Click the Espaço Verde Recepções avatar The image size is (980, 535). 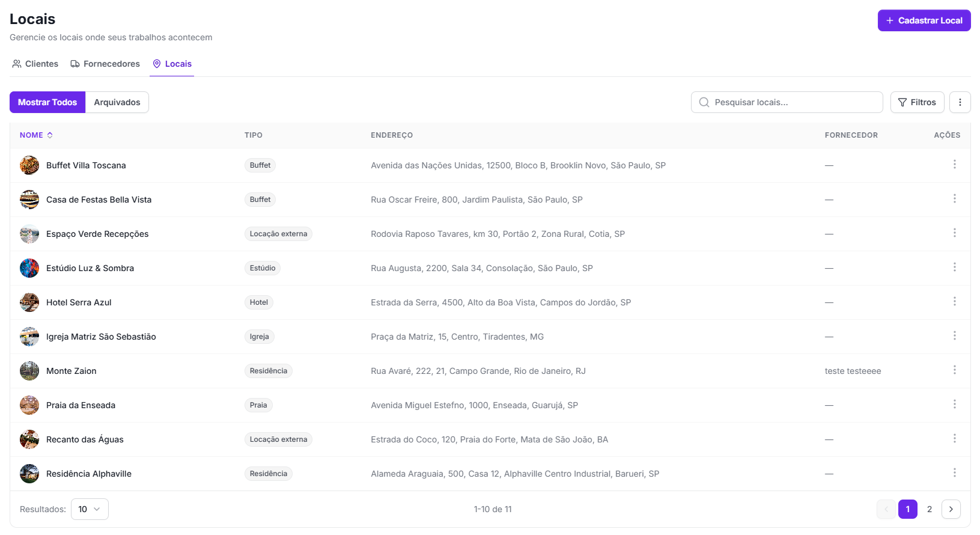pos(29,234)
